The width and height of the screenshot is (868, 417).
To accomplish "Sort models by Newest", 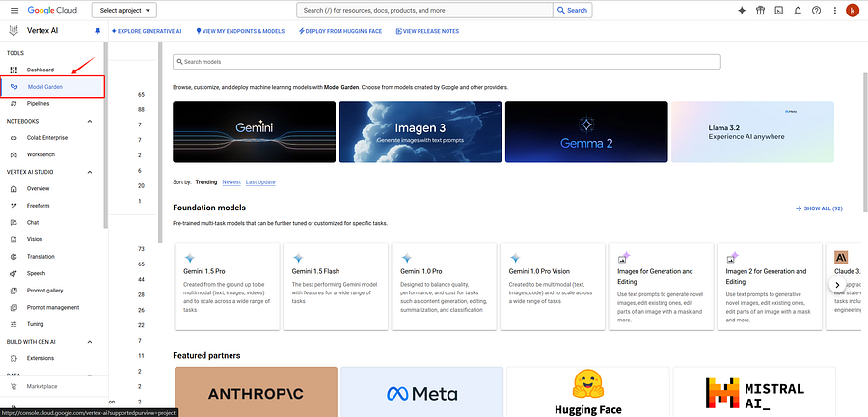I will [231, 182].
